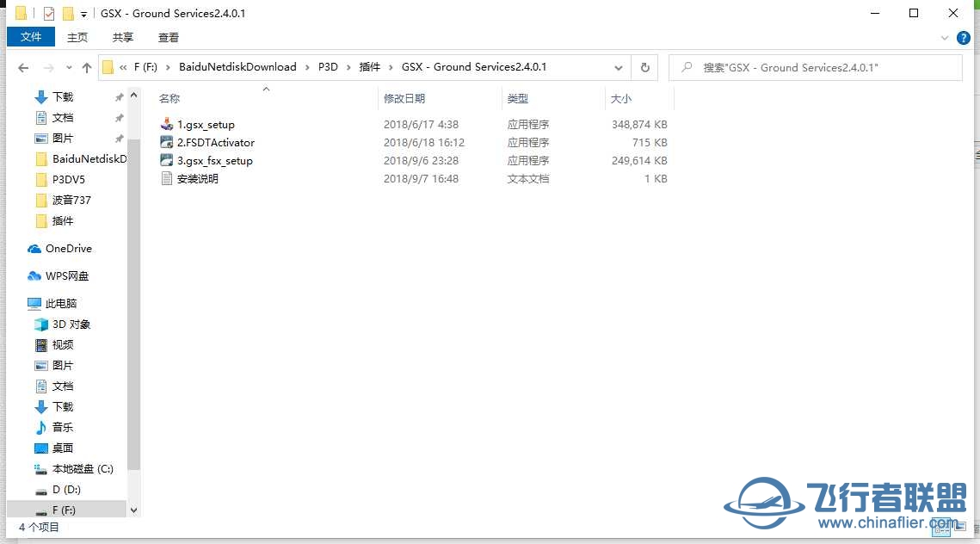
Task: Click the sidebar scroll down arrow
Action: pos(133,510)
